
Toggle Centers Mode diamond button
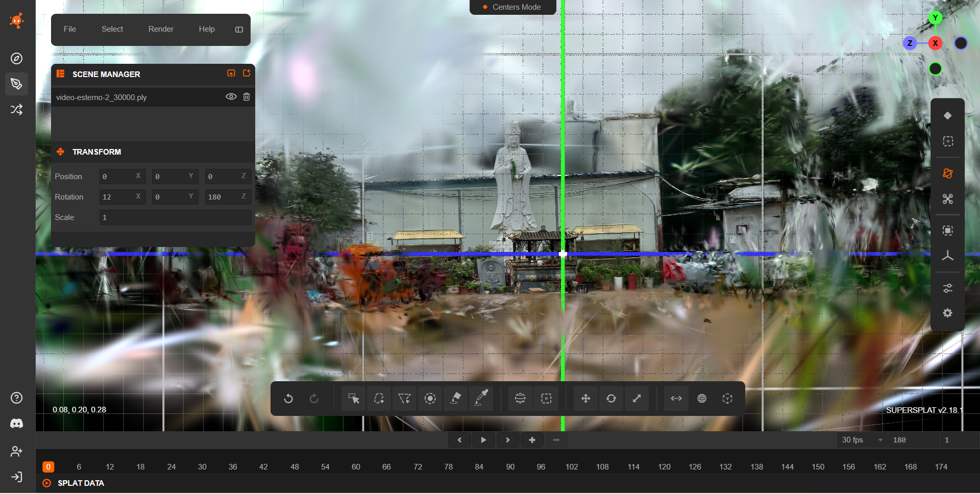coord(948,116)
